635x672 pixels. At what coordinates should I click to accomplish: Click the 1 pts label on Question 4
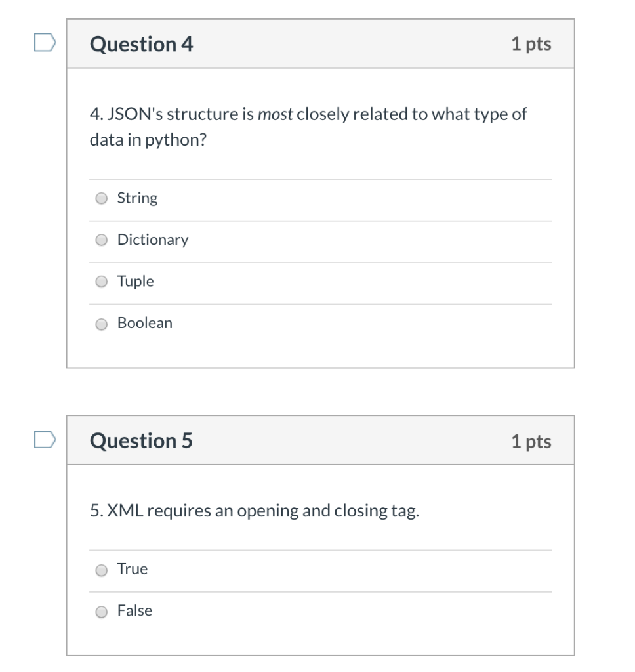pyautogui.click(x=531, y=44)
